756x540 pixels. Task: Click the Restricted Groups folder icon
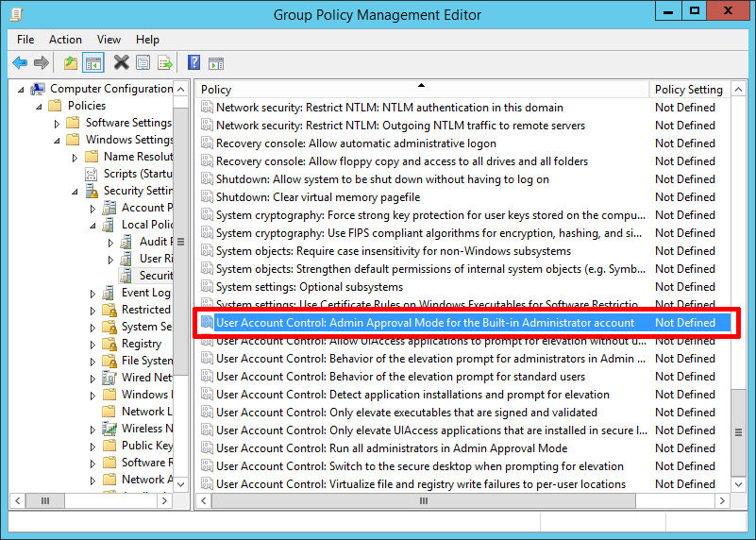pyautogui.click(x=109, y=310)
